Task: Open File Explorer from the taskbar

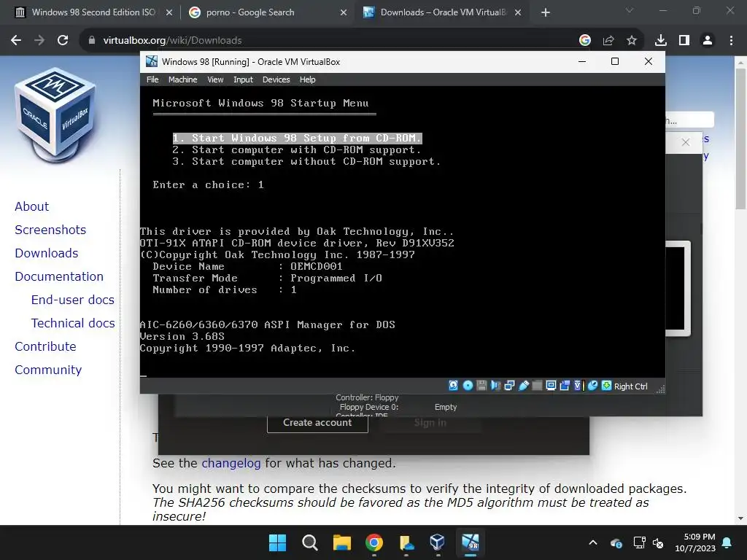Action: (x=342, y=542)
